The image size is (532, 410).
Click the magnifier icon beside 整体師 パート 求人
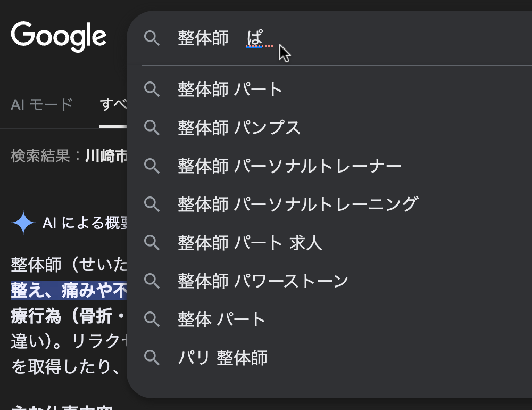point(152,243)
